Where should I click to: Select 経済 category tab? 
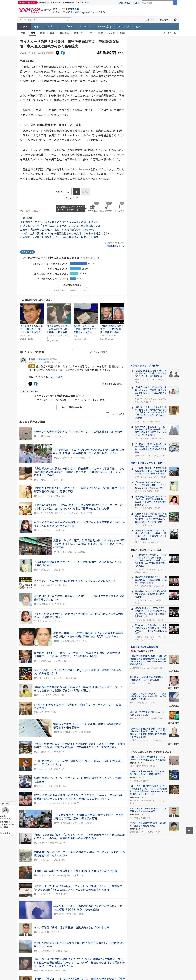pos(52,33)
